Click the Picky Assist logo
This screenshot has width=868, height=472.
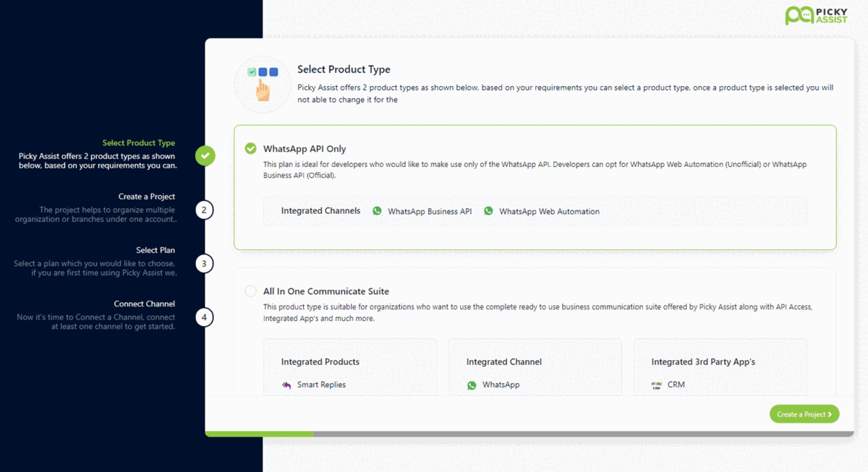click(816, 15)
